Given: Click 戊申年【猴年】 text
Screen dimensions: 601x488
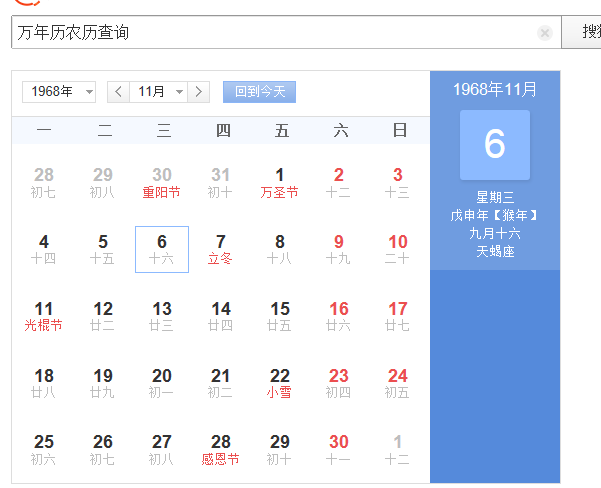Looking at the screenshot, I should point(495,215).
